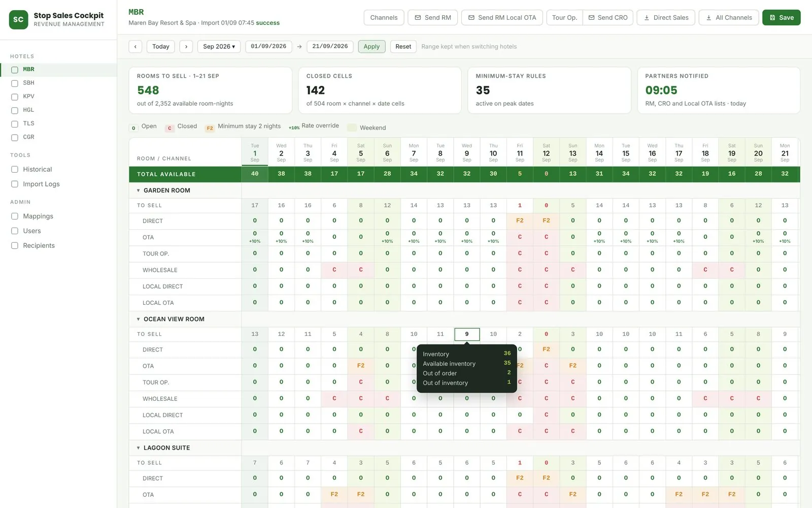Select the Tue 1 Sep column header
This screenshot has width=812, height=508.
(x=255, y=152)
